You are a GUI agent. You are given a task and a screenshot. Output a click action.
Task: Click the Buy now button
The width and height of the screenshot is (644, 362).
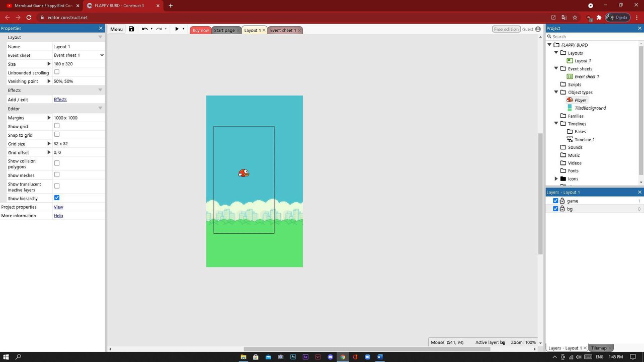tap(200, 30)
